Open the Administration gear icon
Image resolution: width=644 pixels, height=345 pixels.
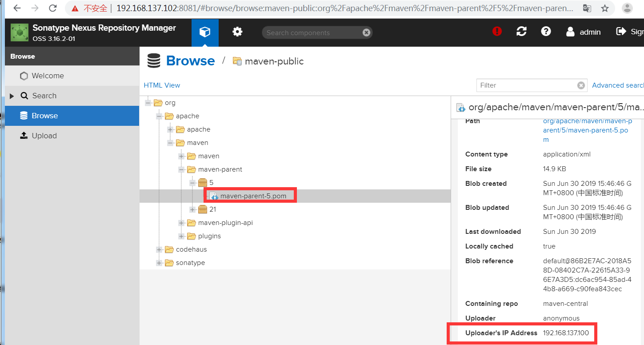237,32
